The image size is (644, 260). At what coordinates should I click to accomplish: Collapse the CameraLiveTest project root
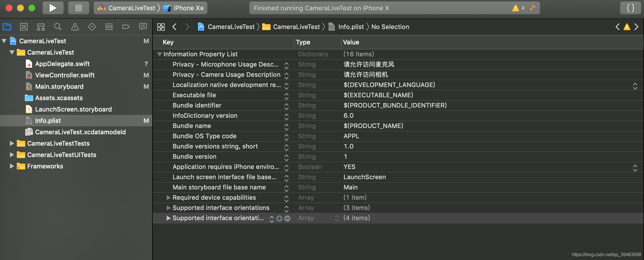4,41
